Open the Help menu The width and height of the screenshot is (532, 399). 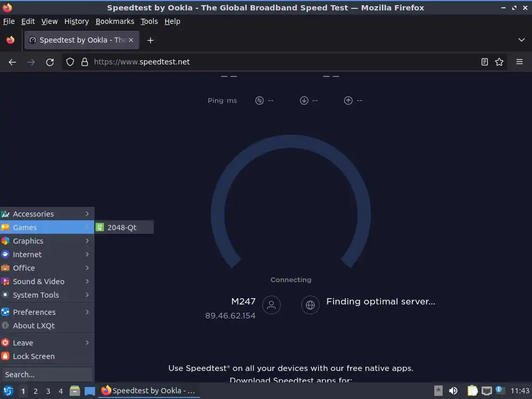tap(172, 21)
